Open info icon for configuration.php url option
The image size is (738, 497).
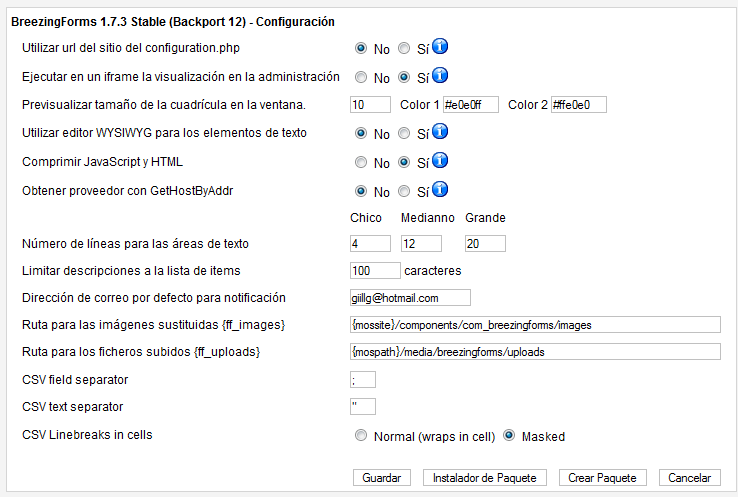tap(440, 47)
